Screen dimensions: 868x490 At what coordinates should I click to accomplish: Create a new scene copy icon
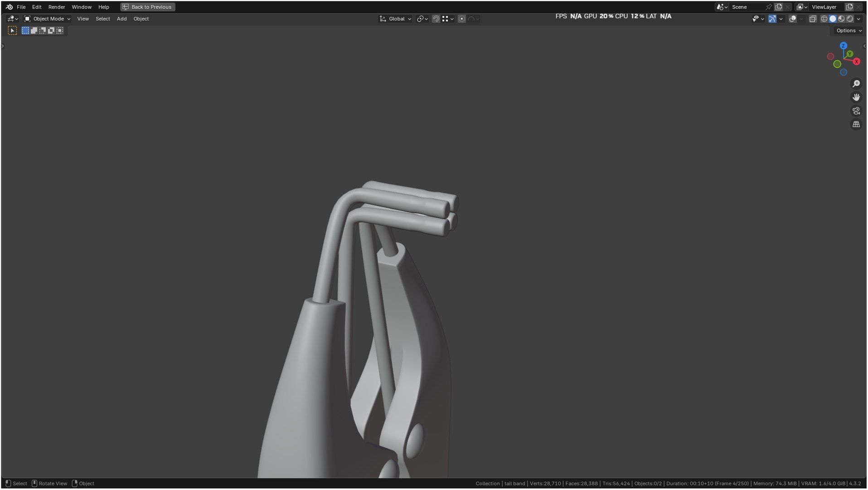[779, 7]
